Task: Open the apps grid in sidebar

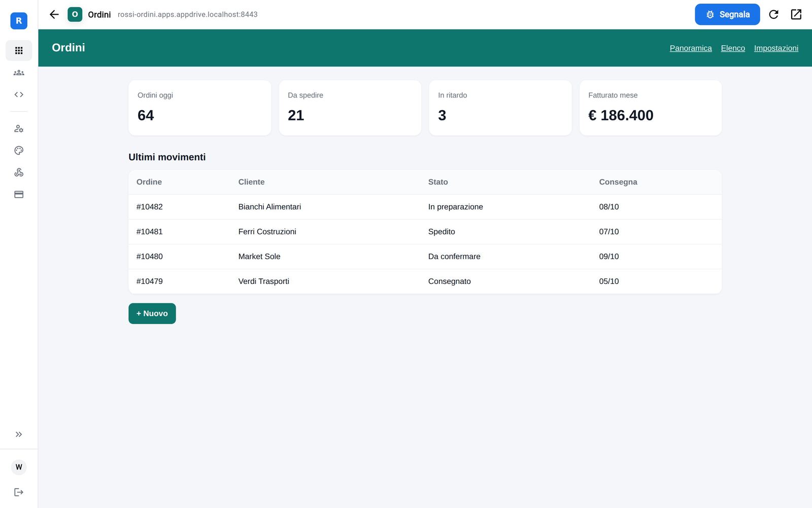Action: coord(19,50)
